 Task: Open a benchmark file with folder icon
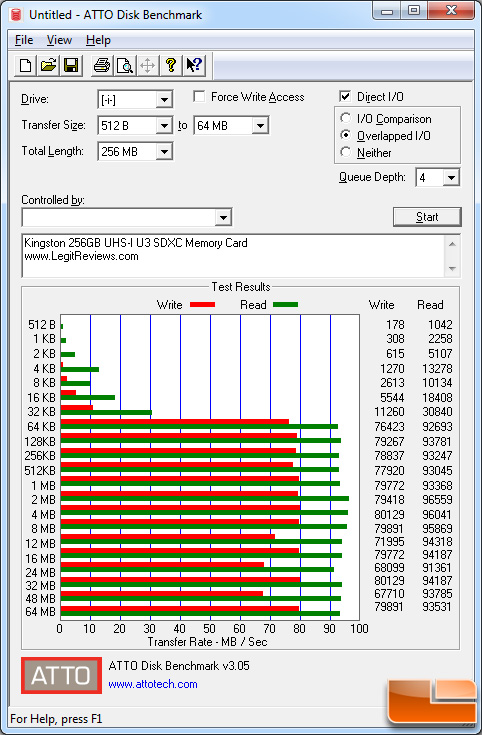[x=48, y=65]
